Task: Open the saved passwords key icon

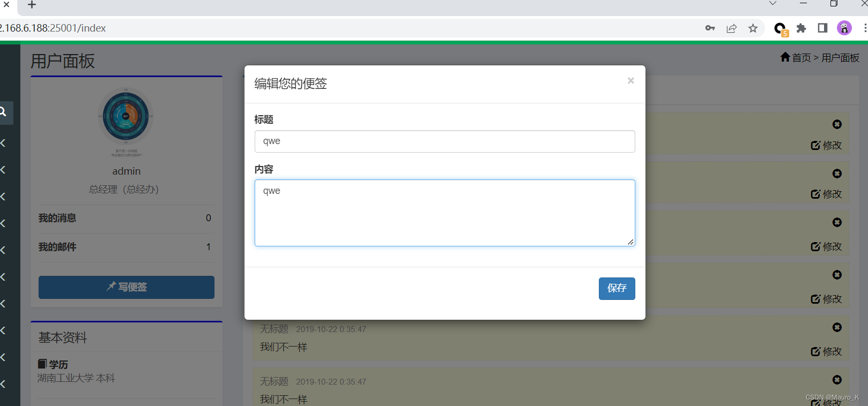Action: [x=710, y=28]
